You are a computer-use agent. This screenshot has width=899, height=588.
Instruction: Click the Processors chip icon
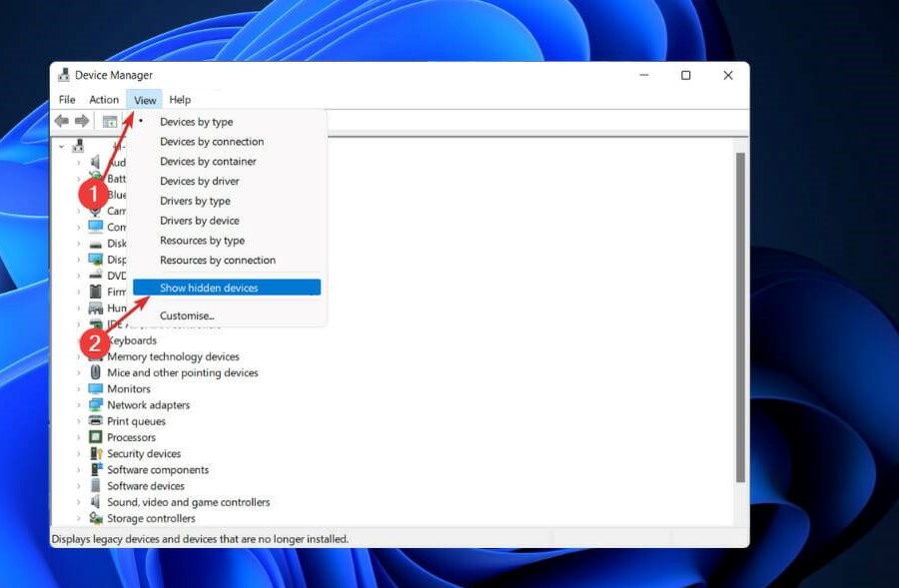[x=96, y=437]
